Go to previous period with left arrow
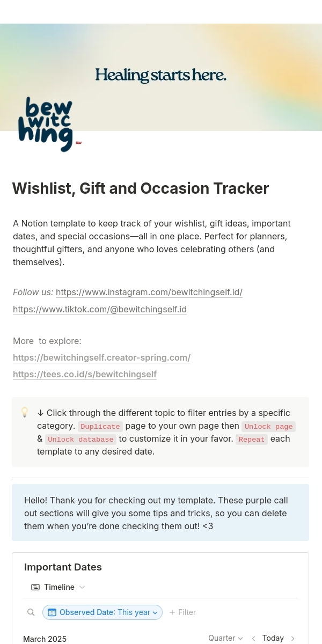322x644 pixels. pos(253,639)
